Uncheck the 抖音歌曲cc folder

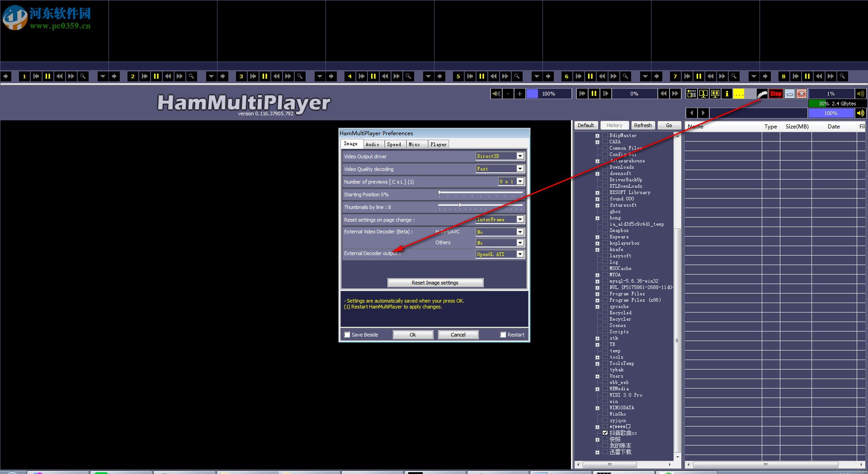[x=605, y=433]
